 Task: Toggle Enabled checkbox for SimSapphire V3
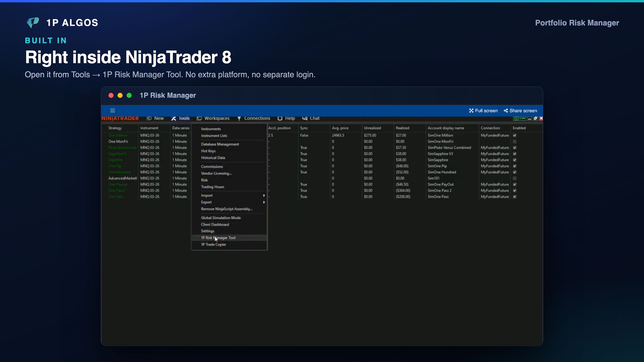point(515,154)
